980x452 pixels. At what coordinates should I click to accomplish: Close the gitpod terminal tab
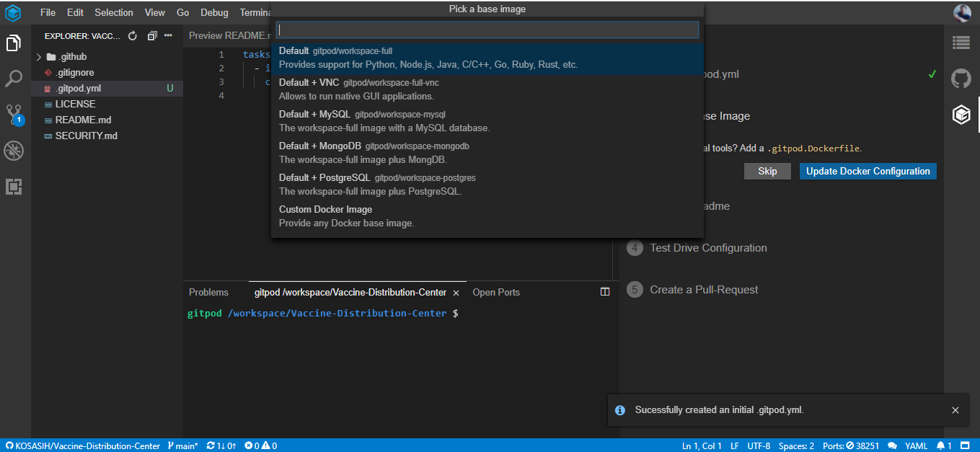pos(455,293)
